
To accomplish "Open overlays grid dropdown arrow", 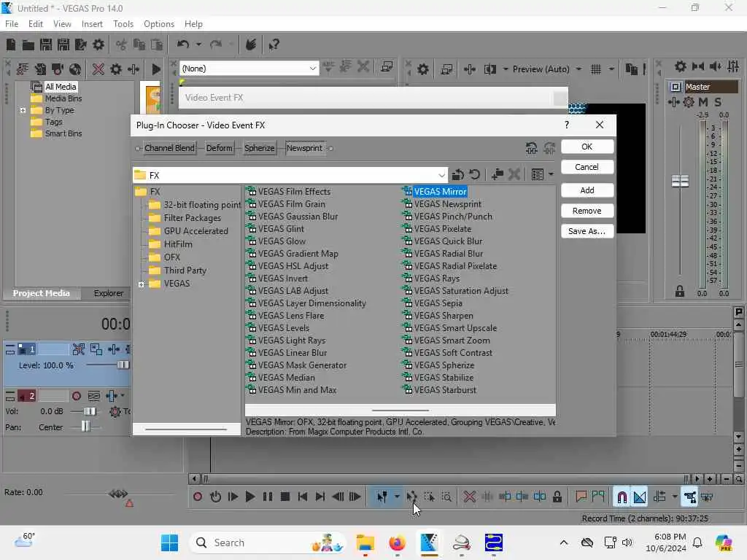I will pos(611,69).
